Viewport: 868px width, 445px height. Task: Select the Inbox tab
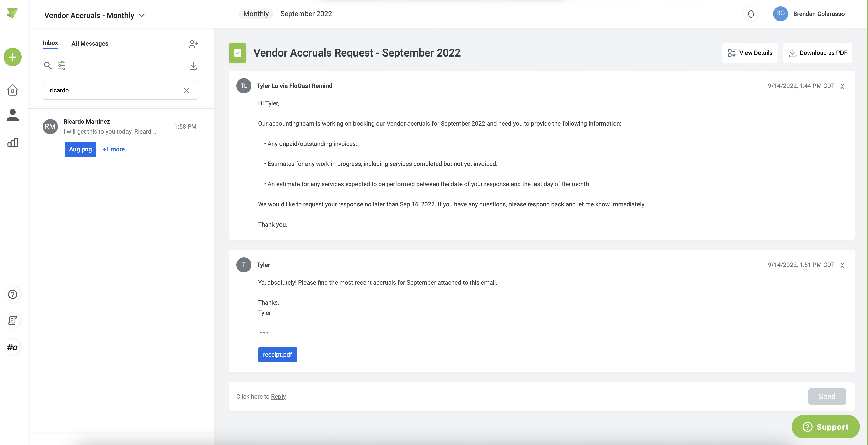(50, 43)
